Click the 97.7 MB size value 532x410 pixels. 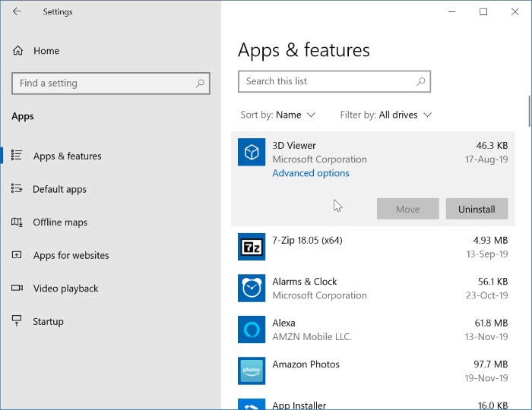coord(491,364)
